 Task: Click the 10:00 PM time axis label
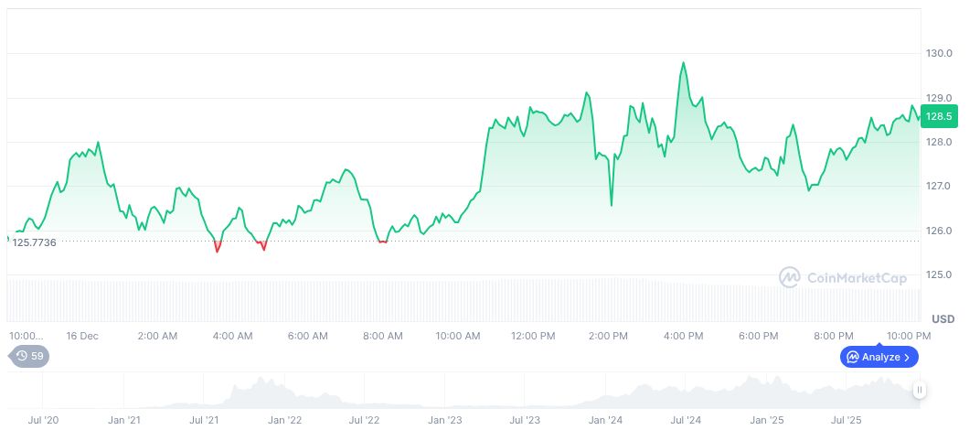[907, 336]
